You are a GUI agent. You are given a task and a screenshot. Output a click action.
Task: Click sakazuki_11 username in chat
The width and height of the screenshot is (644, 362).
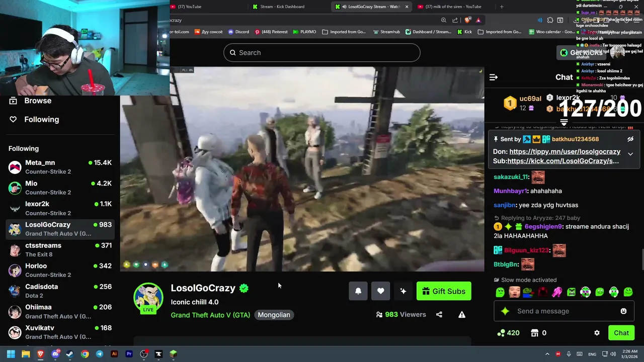click(511, 177)
